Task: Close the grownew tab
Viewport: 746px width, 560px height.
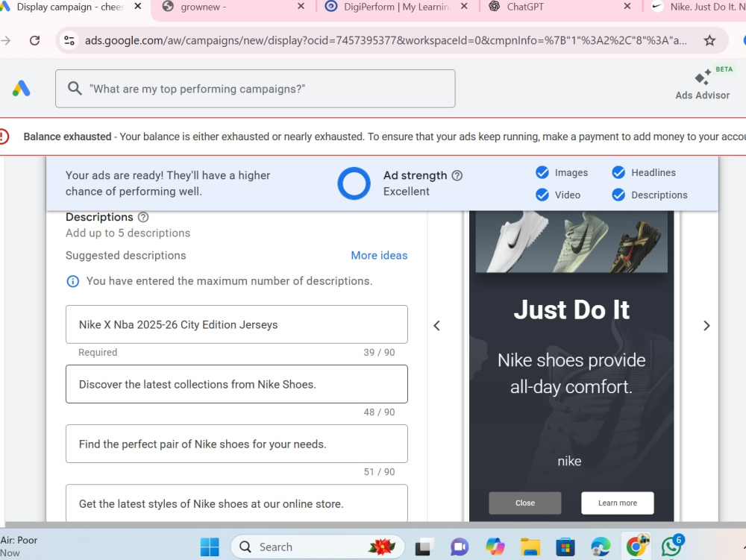Action: (301, 7)
